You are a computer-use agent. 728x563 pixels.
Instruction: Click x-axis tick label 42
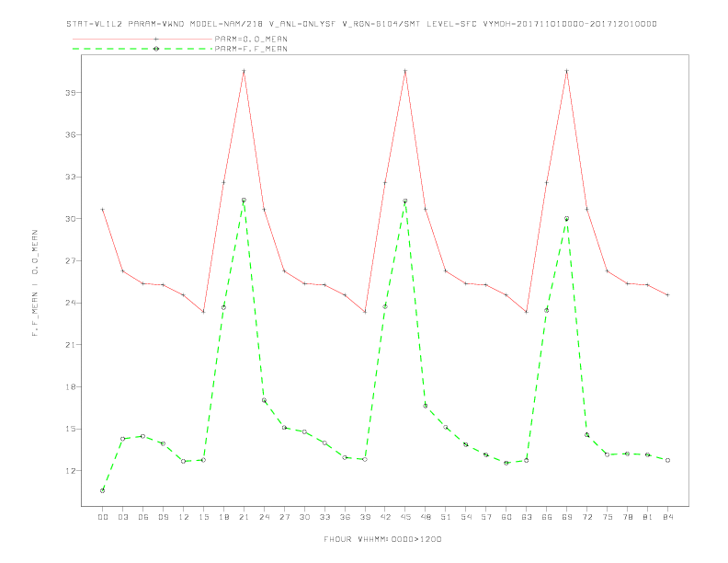[x=385, y=517]
